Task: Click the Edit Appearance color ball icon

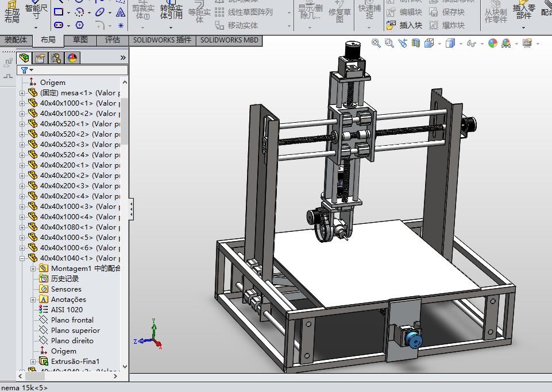Action: (493, 43)
